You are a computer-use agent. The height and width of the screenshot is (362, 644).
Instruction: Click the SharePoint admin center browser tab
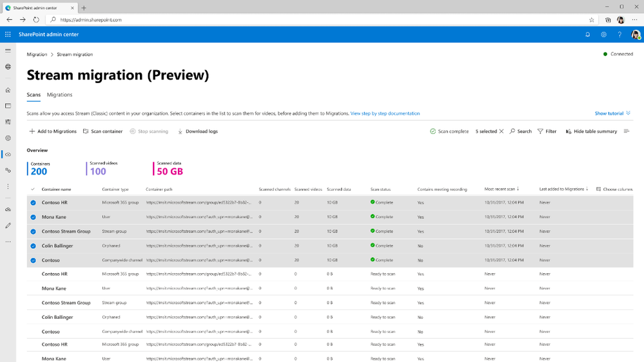coord(39,8)
